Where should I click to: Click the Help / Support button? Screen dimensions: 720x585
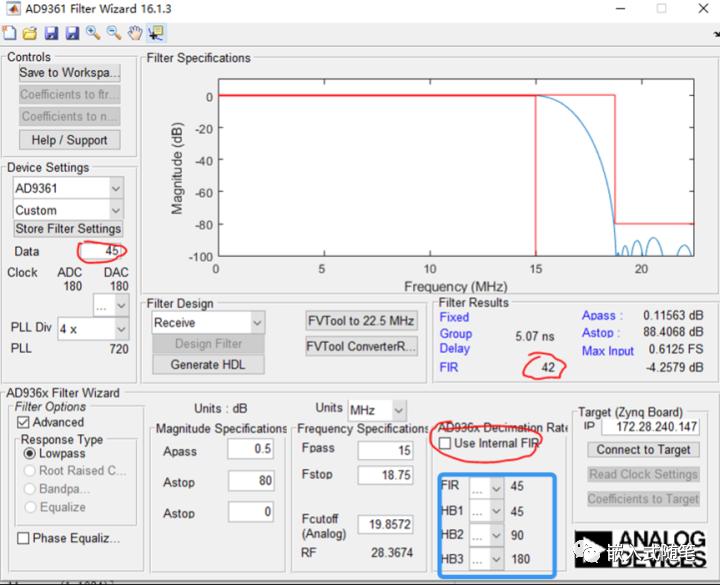70,140
